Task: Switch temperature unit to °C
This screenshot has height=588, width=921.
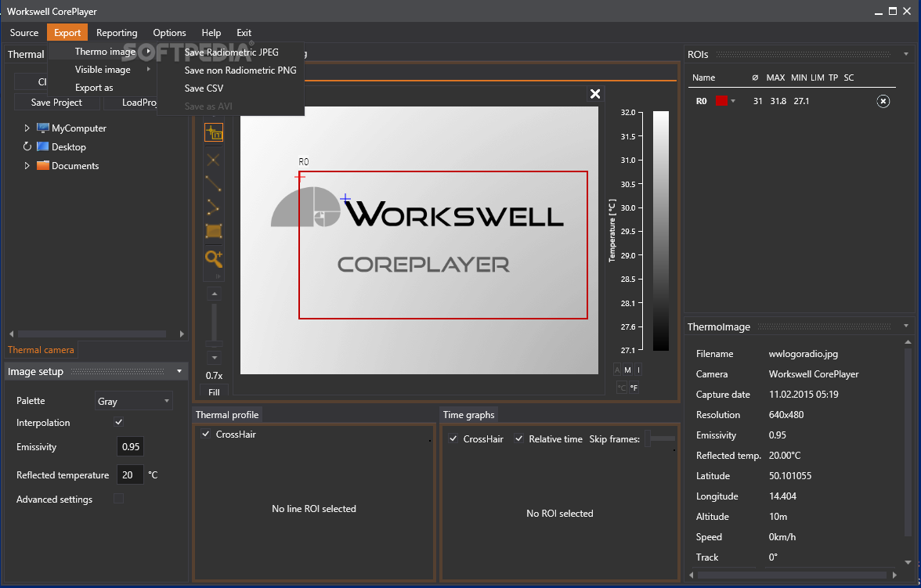Action: click(622, 388)
